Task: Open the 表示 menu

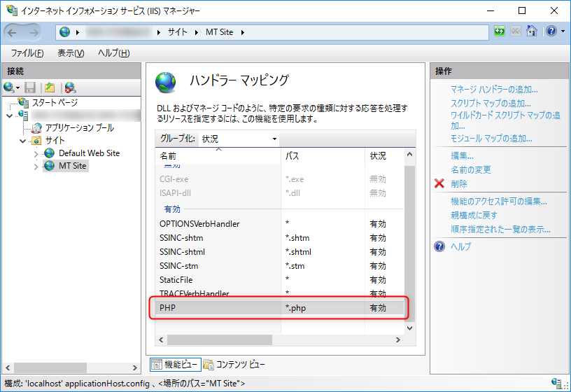Action: tap(70, 53)
